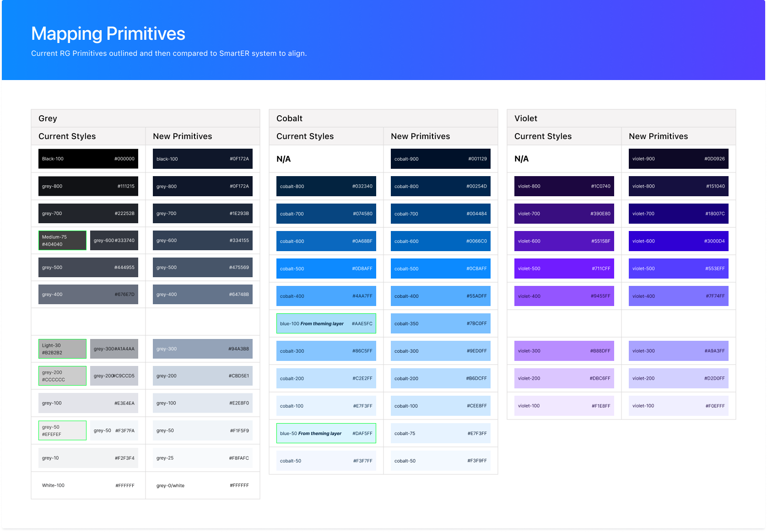The height and width of the screenshot is (532, 767).
Task: Click the cobalt-600 #0066C0 swatch
Action: 441,241
